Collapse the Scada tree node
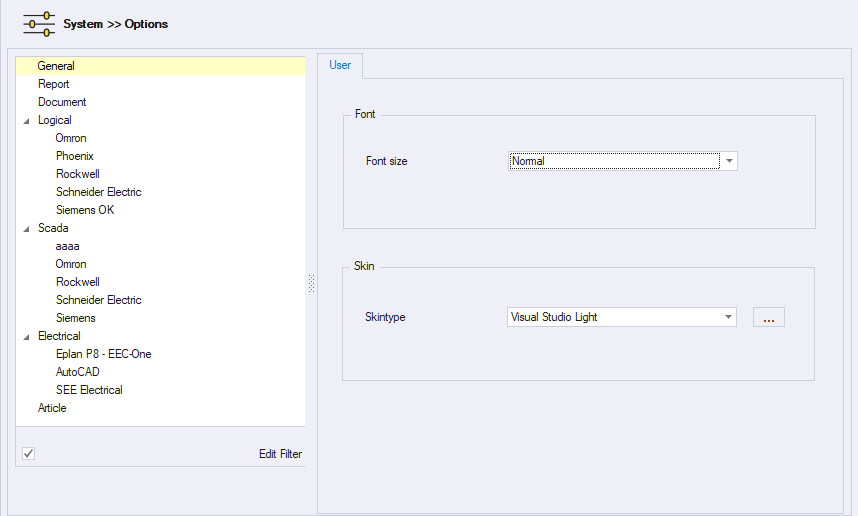This screenshot has height=516, width=858. click(26, 229)
